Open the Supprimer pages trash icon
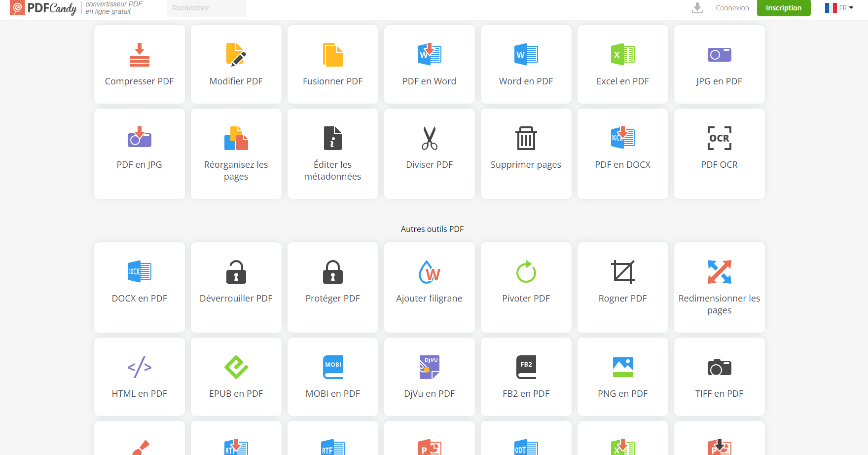Screen dimensions: 868x455 coord(526,139)
